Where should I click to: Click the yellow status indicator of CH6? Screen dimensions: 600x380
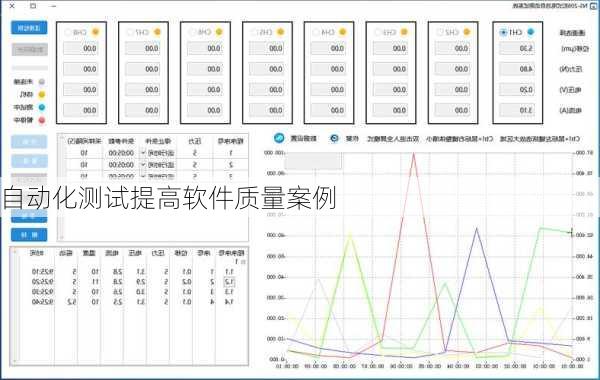tap(219, 32)
